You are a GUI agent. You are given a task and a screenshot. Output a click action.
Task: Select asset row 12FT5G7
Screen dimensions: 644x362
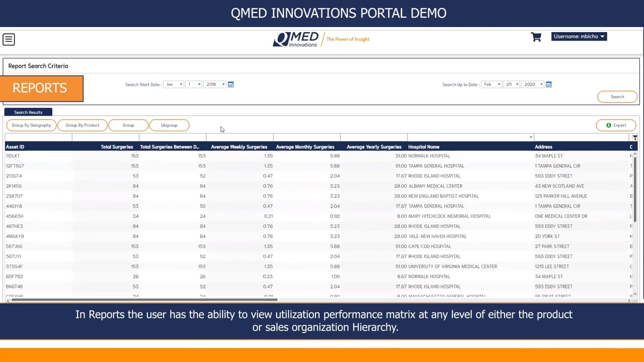click(x=319, y=166)
